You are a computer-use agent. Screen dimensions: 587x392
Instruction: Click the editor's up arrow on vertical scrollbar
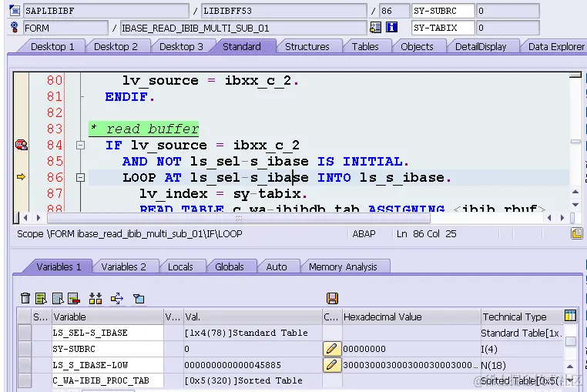coord(575,192)
